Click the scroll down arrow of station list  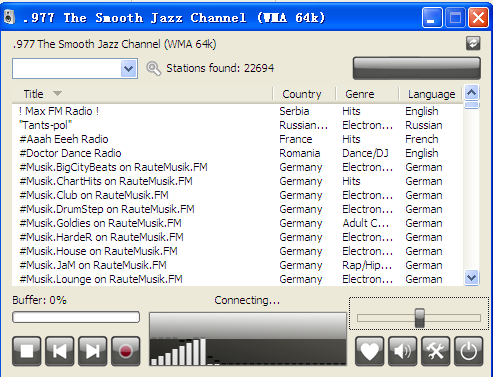pos(471,277)
